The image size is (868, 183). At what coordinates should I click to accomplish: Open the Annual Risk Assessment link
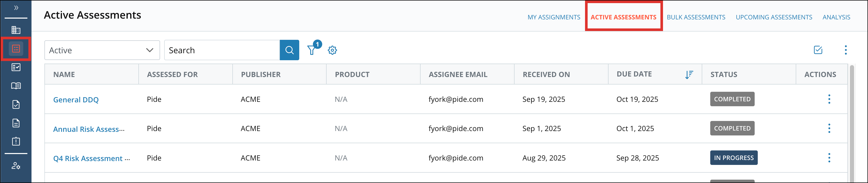point(89,129)
